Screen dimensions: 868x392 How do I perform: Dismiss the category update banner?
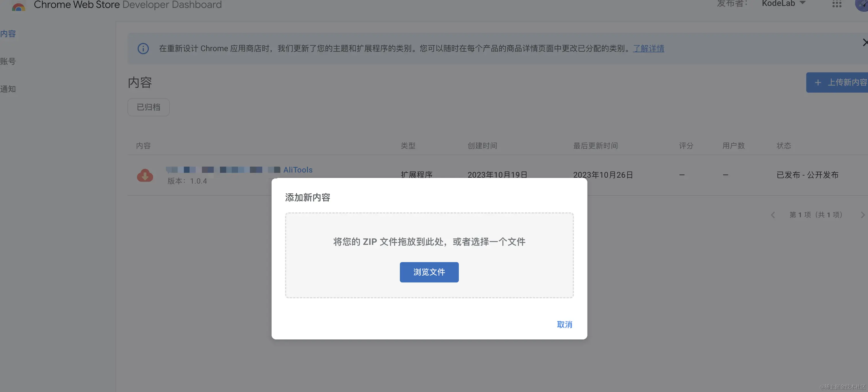click(864, 43)
